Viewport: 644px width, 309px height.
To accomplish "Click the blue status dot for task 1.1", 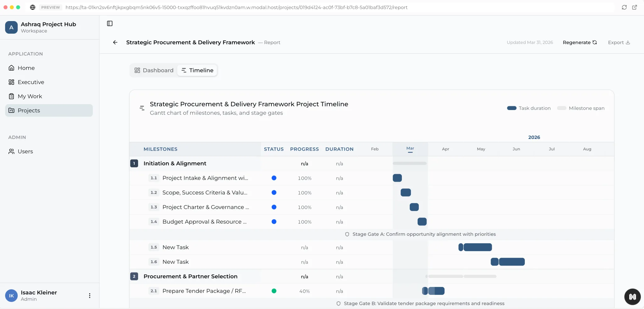I will coord(274,178).
